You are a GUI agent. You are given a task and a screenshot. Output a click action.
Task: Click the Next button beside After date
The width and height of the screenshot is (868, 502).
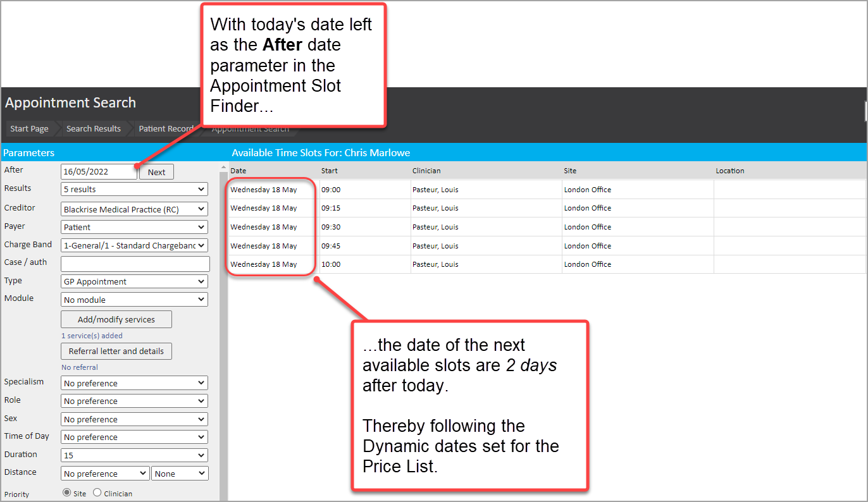[156, 172]
